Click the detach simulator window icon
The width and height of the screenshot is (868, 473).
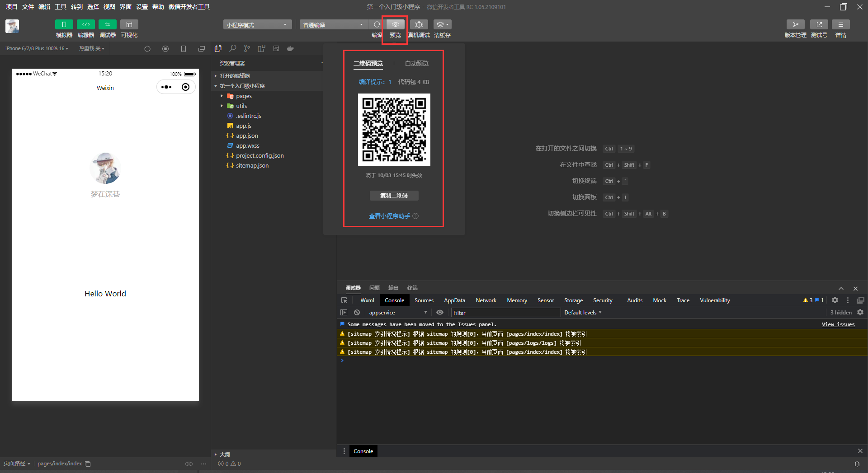click(202, 49)
